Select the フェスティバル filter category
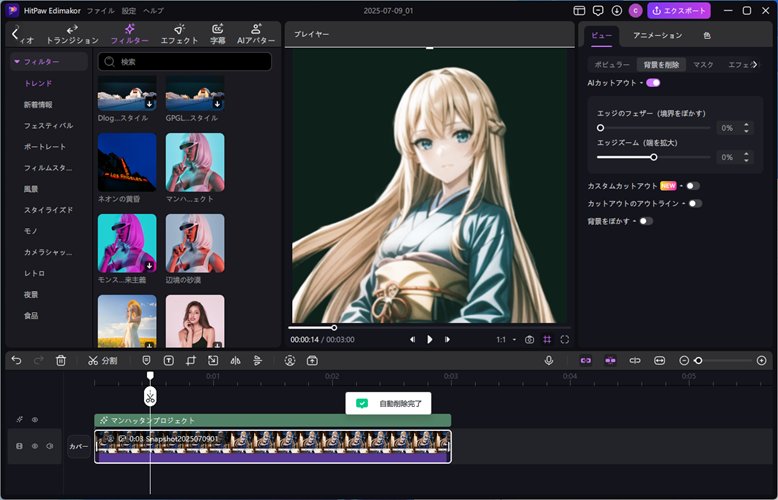This screenshot has height=500, width=778. [49, 125]
